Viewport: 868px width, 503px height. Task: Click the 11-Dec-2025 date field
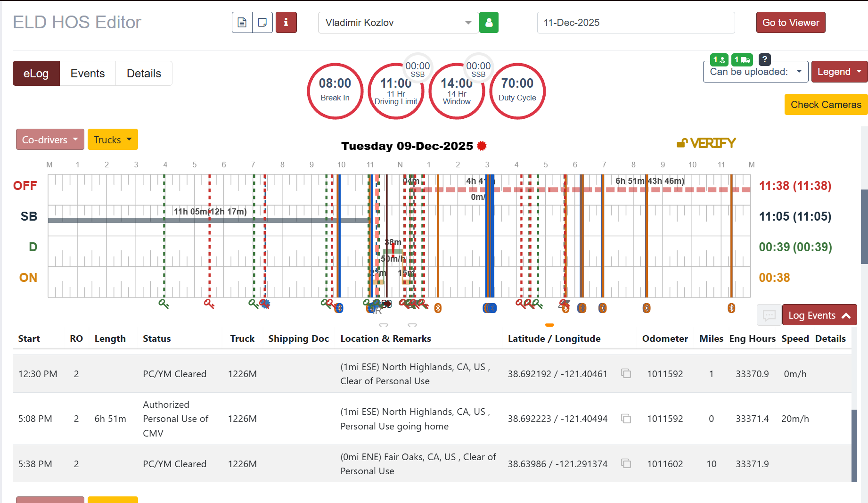[636, 23]
